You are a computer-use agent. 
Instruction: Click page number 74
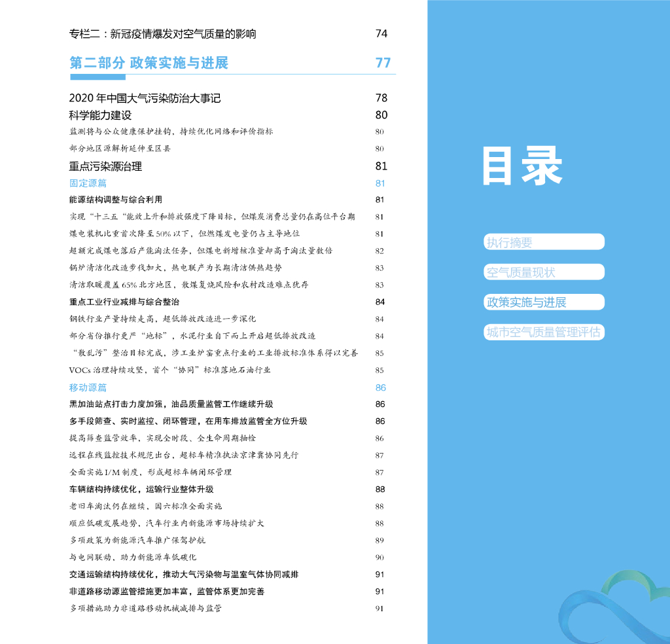click(381, 34)
